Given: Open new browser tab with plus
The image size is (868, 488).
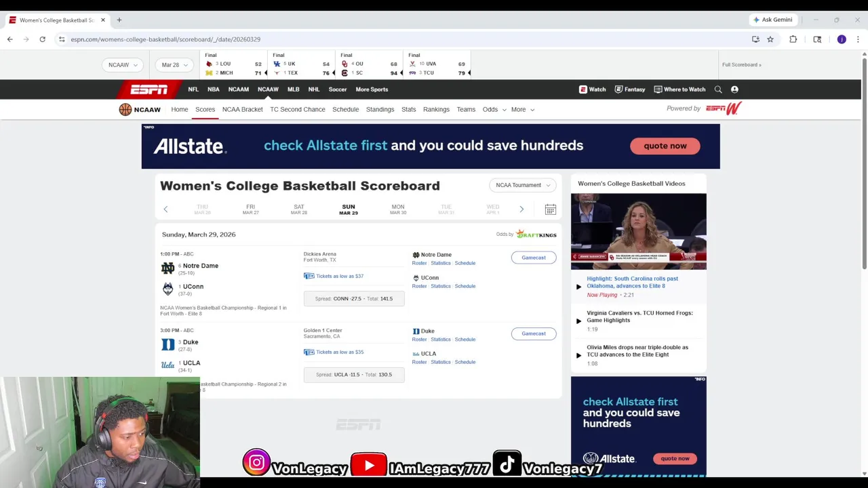Looking at the screenshot, I should pyautogui.click(x=119, y=20).
